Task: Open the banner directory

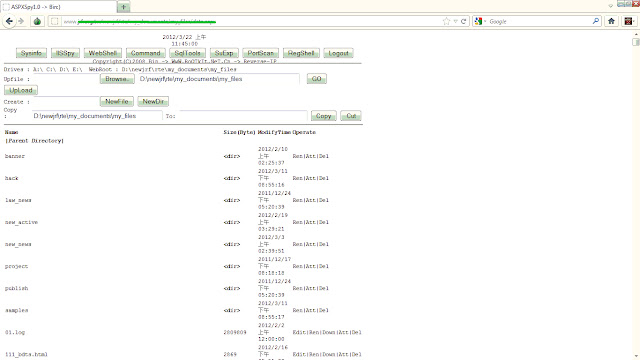Action: pos(15,156)
